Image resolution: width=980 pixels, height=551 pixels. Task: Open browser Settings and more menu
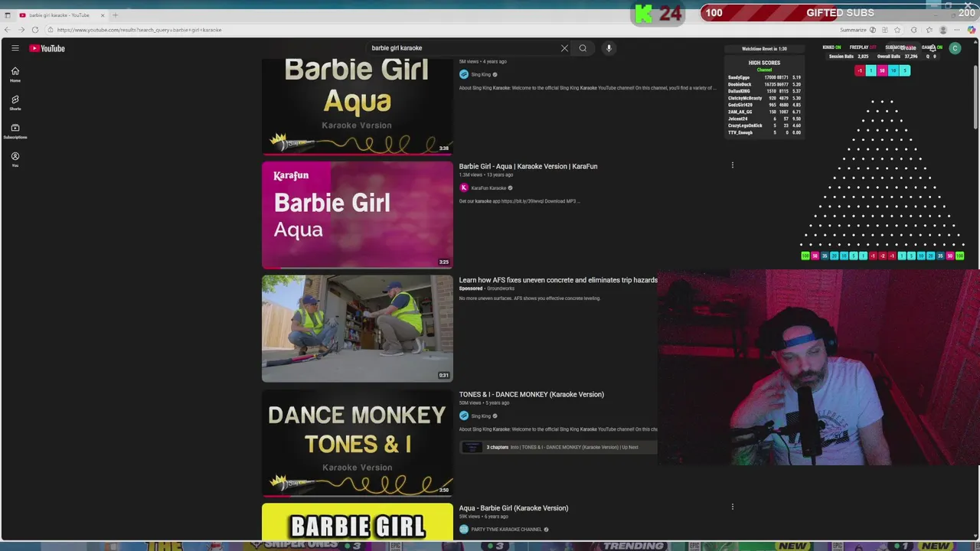pyautogui.click(x=957, y=30)
